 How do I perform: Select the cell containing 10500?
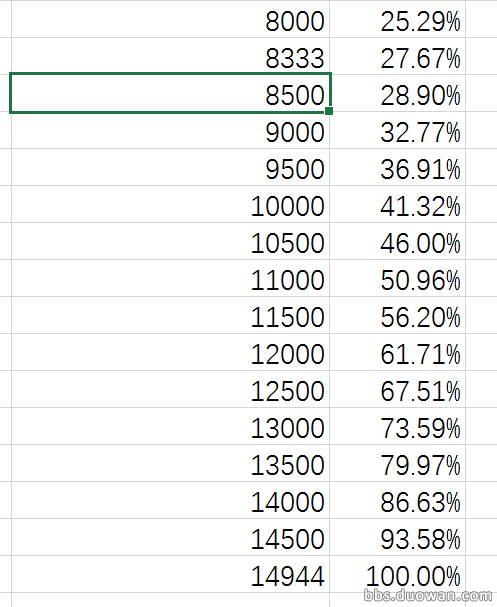point(170,241)
